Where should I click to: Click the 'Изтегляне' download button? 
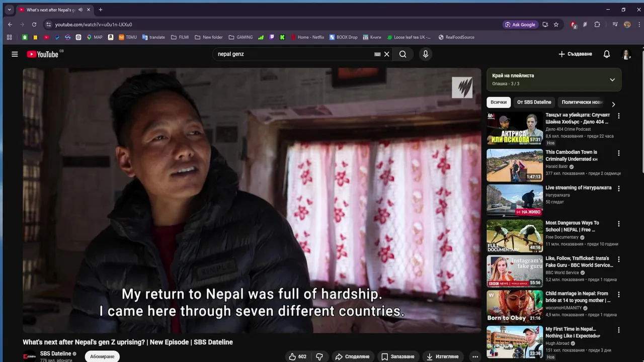(442, 356)
